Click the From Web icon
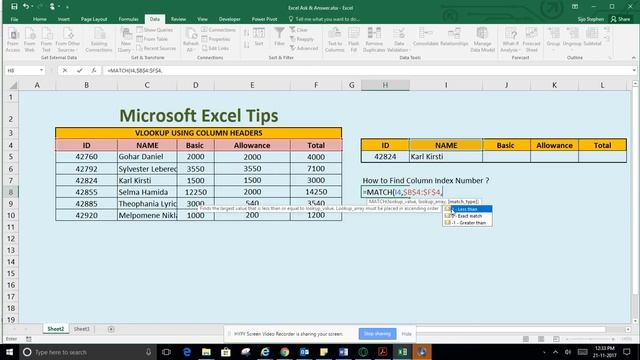Image resolution: width=640 pixels, height=360 pixels. (29, 40)
